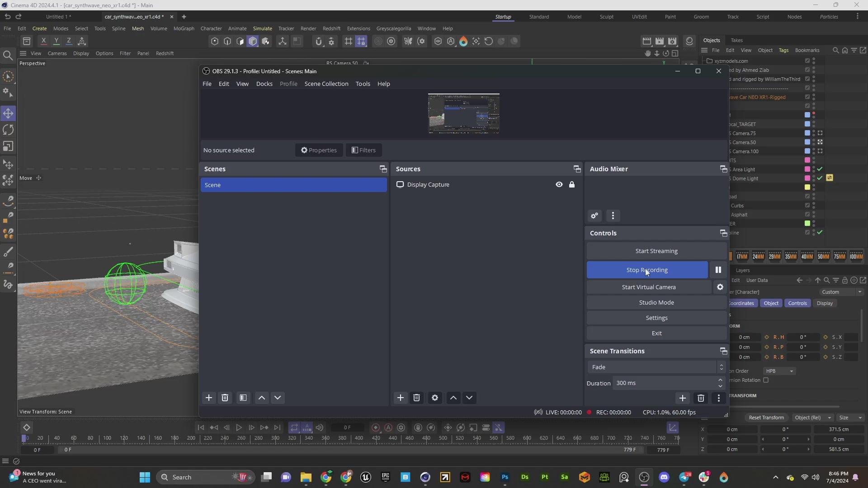Toggle lock on Display Capture source
The width and height of the screenshot is (868, 488).
click(x=572, y=184)
